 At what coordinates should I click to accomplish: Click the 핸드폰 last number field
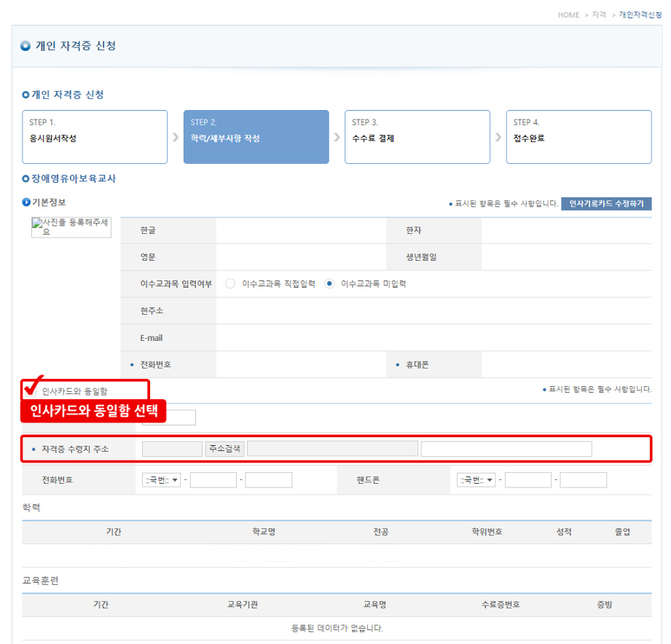(x=584, y=480)
